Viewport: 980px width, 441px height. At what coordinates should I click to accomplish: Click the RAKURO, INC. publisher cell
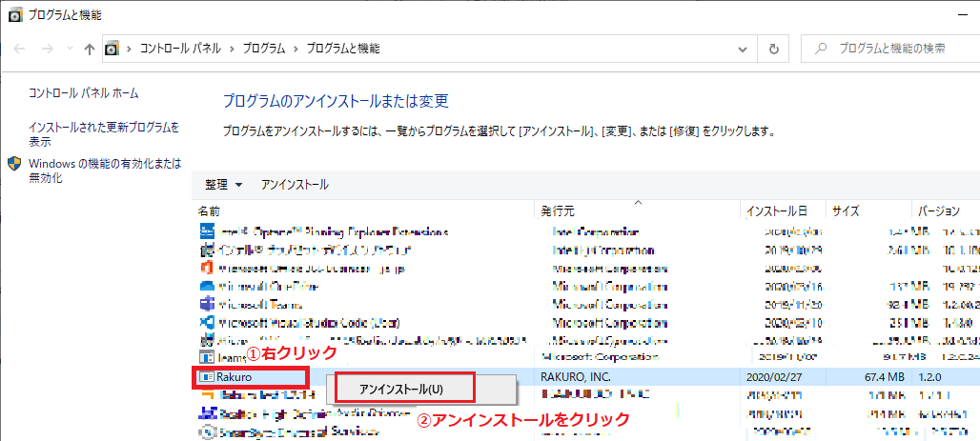tap(575, 377)
